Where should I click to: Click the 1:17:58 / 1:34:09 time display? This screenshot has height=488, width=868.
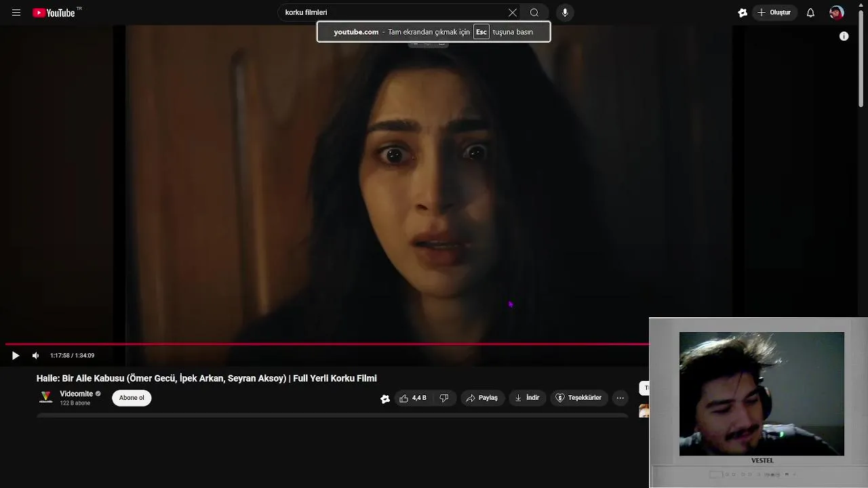click(72, 356)
